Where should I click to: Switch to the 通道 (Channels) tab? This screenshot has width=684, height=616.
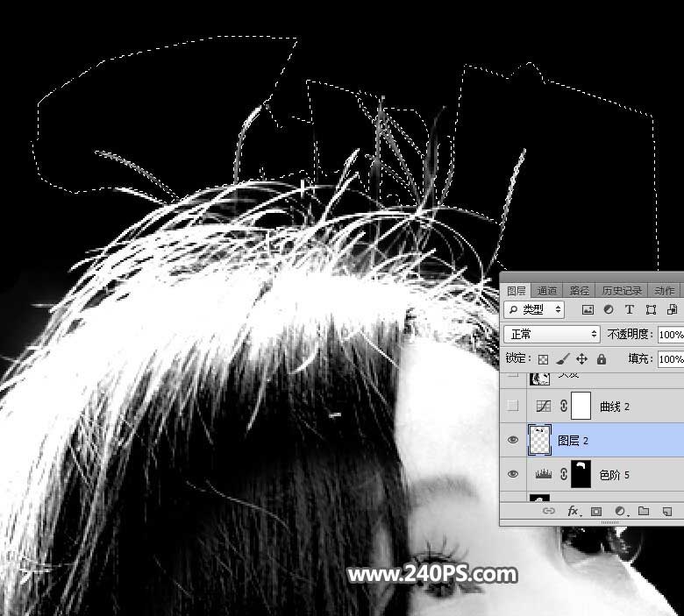(x=546, y=291)
